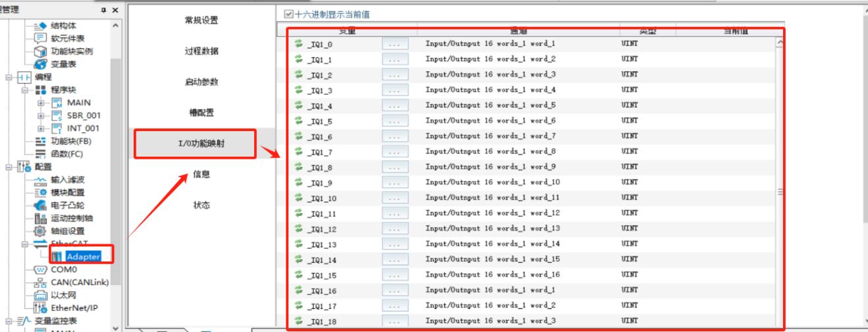The height and width of the screenshot is (332, 868).
Task: Open the 运动控制轴 icon
Action: point(40,218)
